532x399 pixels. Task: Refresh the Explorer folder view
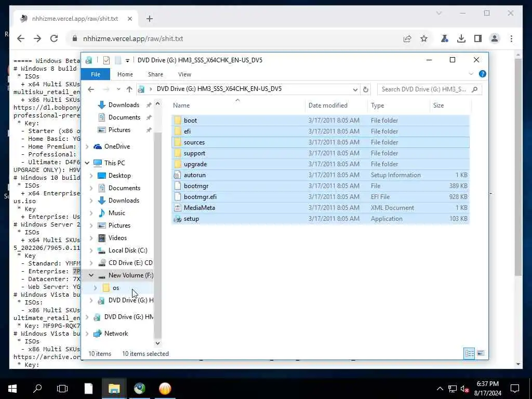[x=365, y=89]
